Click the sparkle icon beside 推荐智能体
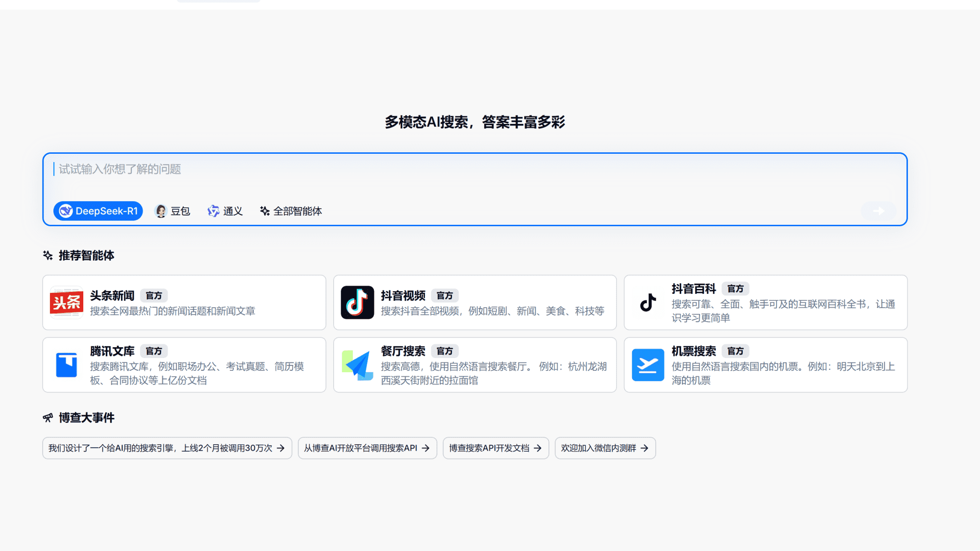 point(48,255)
